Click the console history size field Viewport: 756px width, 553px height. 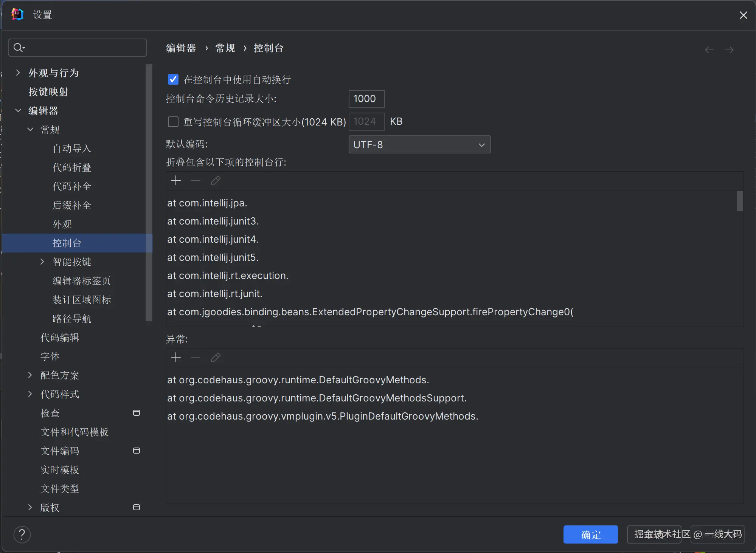pyautogui.click(x=366, y=99)
